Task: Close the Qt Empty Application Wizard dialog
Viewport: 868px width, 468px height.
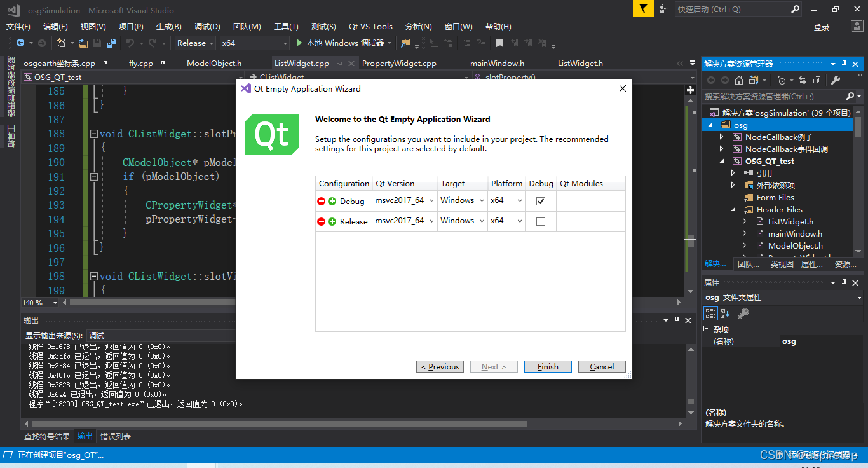Action: pos(623,89)
